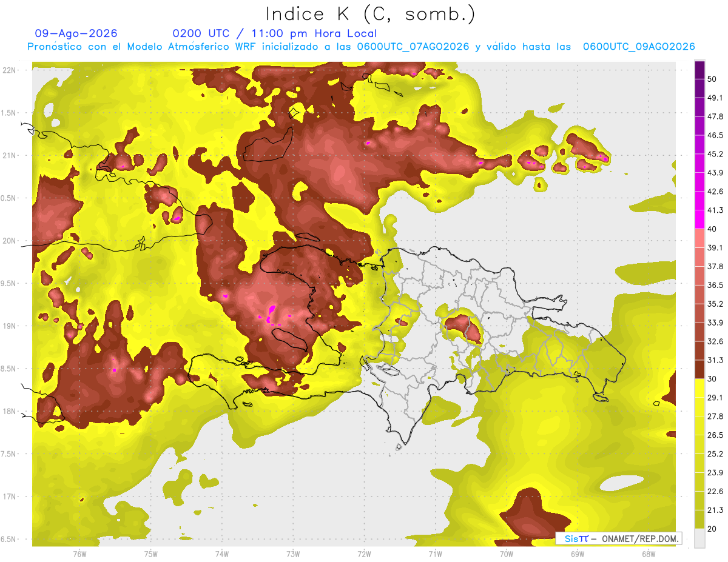Click colorbar value "45.2"

coord(715,154)
